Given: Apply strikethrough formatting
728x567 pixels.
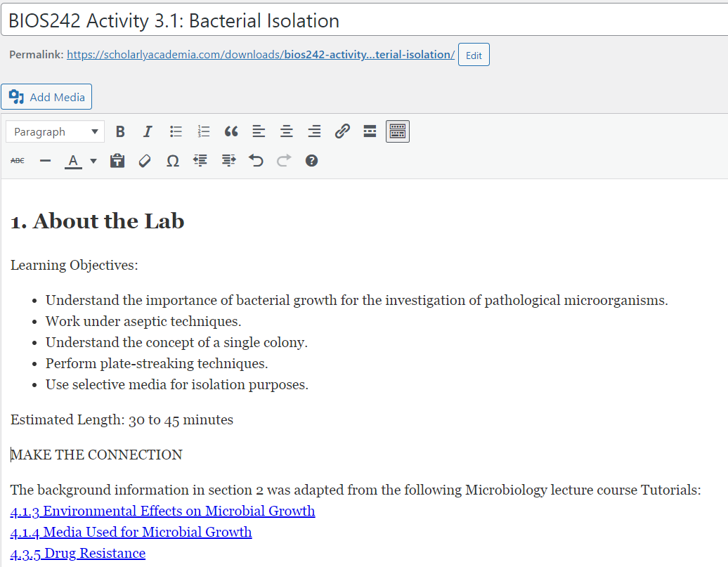Looking at the screenshot, I should tap(18, 161).
